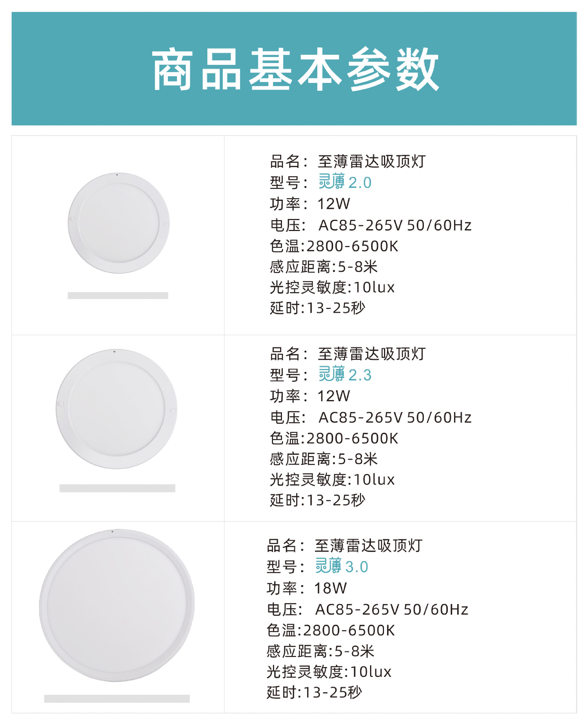Image resolution: width=588 pixels, height=720 pixels.
Task: Click the 商品基本参数 header banner
Action: point(294,69)
